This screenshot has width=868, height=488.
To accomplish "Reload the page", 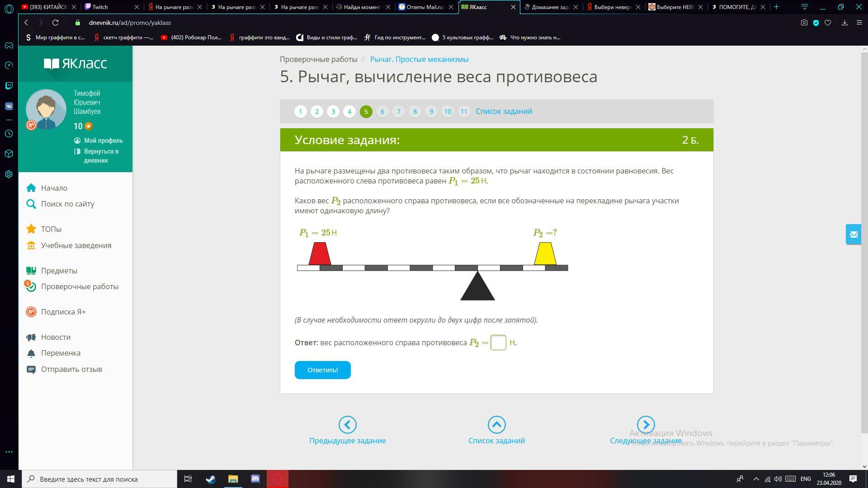I will pyautogui.click(x=55, y=23).
